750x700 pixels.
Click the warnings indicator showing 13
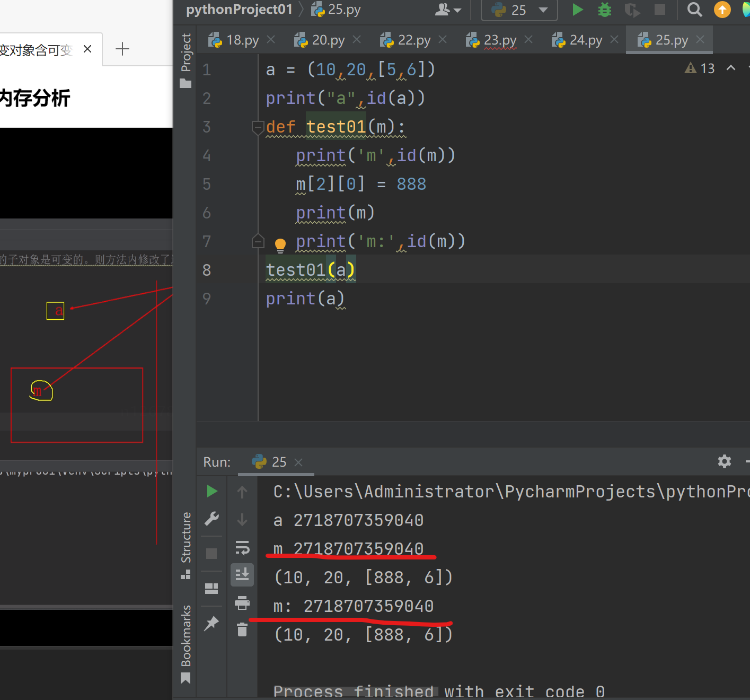coord(700,68)
